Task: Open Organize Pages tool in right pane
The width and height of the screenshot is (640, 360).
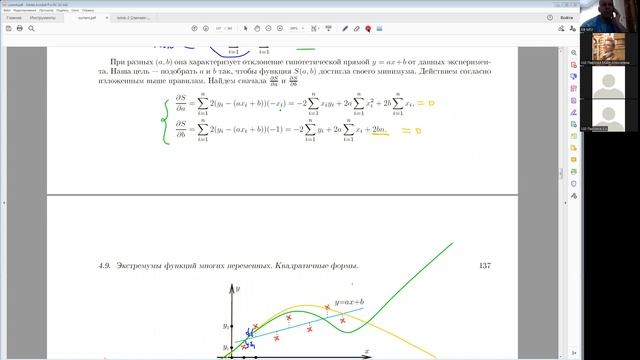Action: [573, 89]
